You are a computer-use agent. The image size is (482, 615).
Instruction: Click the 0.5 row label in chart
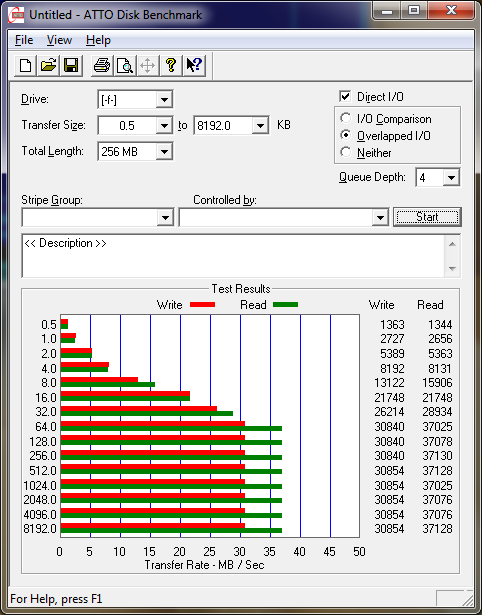(x=49, y=325)
